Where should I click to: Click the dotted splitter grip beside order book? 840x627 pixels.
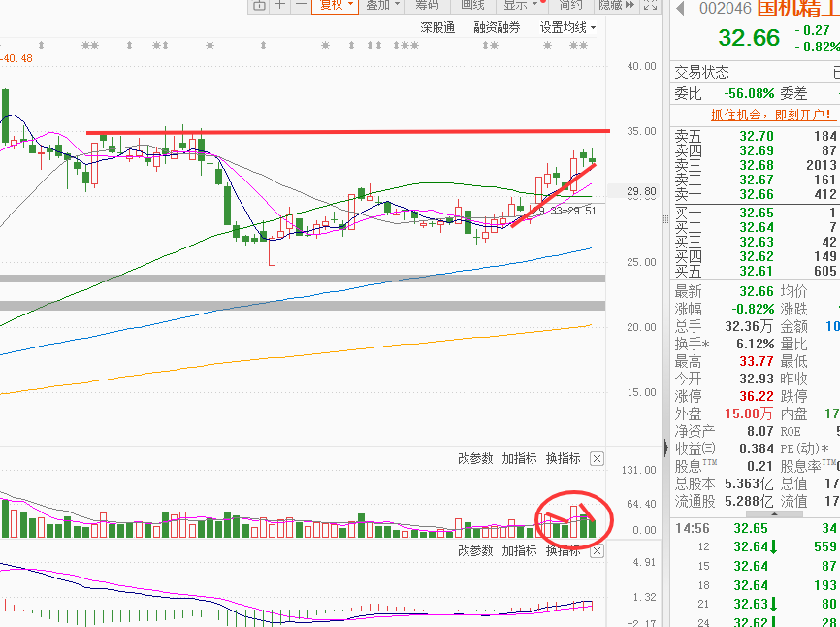[666, 219]
